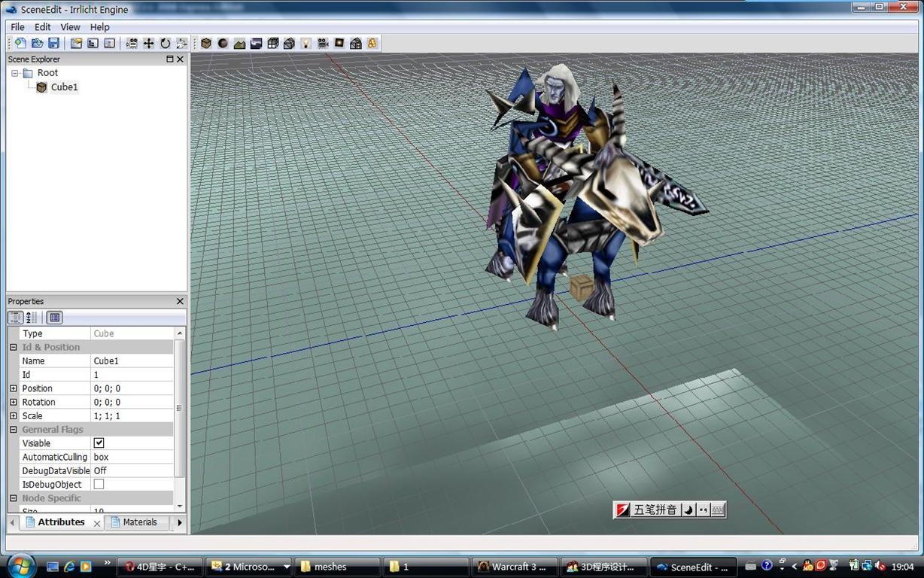Select the Root node label
The image size is (924, 578).
(47, 73)
